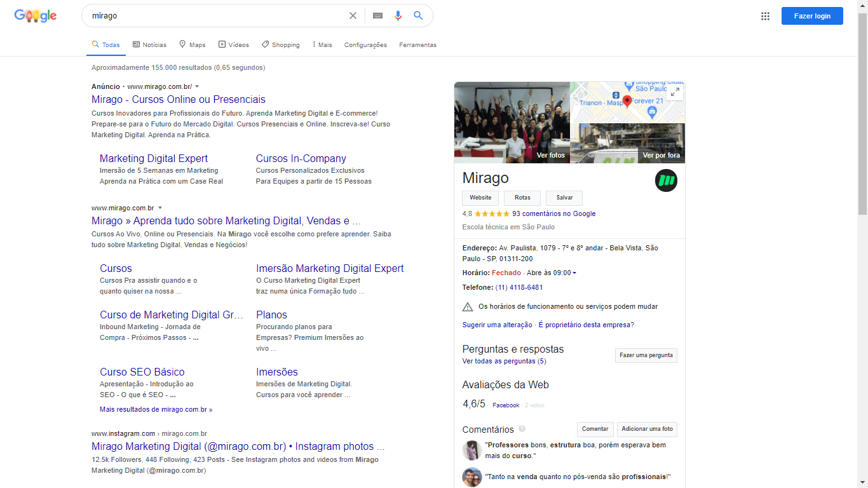The image size is (868, 488).
Task: Click the warning triangle icon about hours
Action: 468,307
